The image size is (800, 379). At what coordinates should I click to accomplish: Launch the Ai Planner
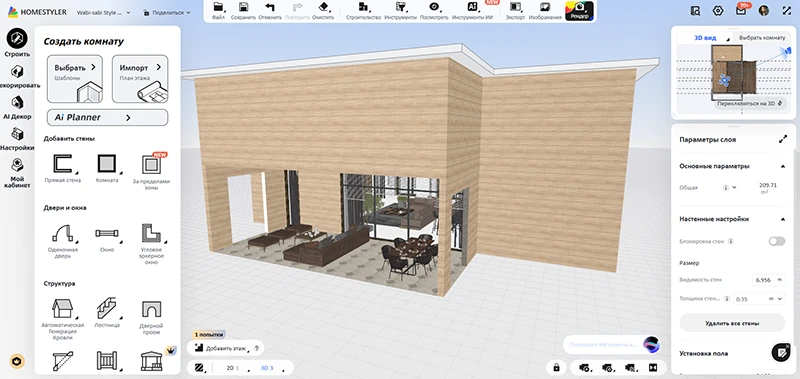pos(107,117)
